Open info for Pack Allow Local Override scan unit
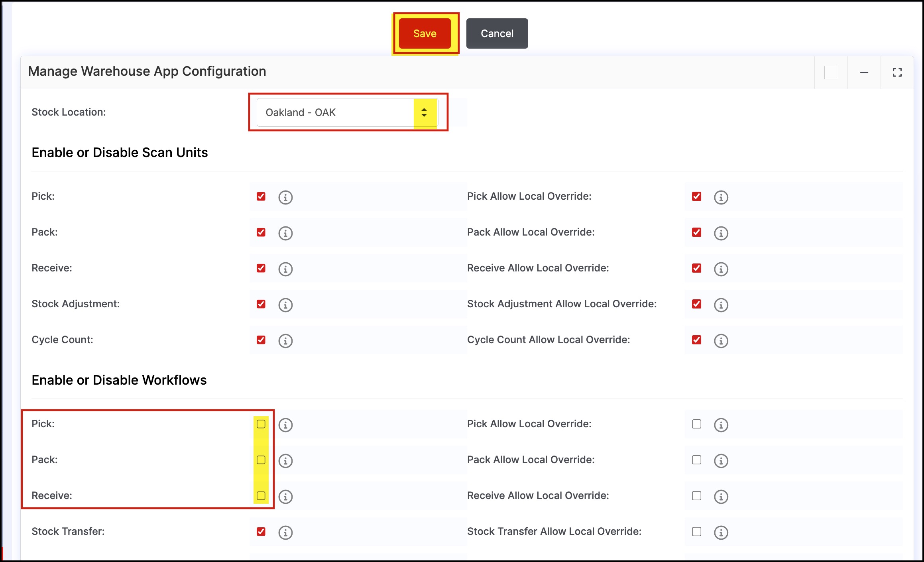The width and height of the screenshot is (924, 562). [721, 233]
